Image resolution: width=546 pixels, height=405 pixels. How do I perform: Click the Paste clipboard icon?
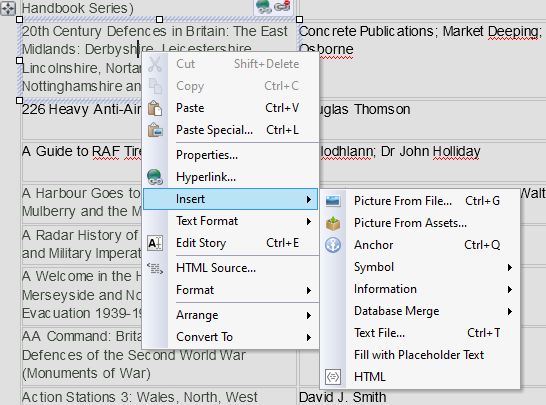point(155,108)
